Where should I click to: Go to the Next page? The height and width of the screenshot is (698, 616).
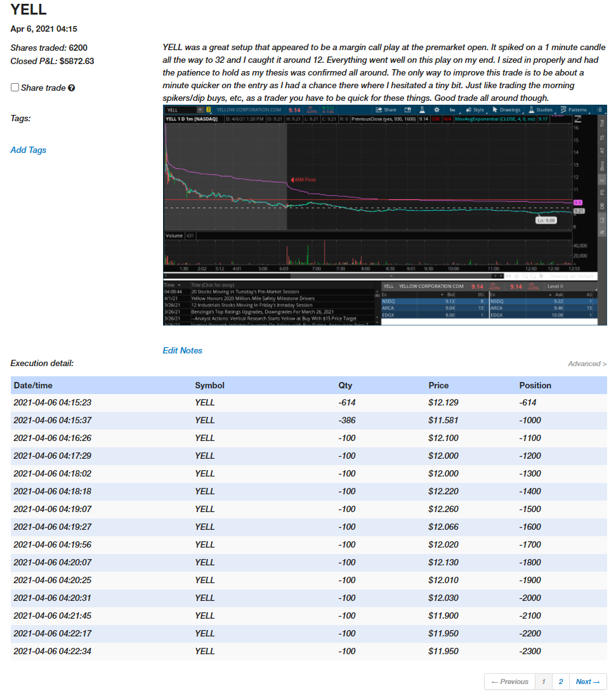[588, 682]
